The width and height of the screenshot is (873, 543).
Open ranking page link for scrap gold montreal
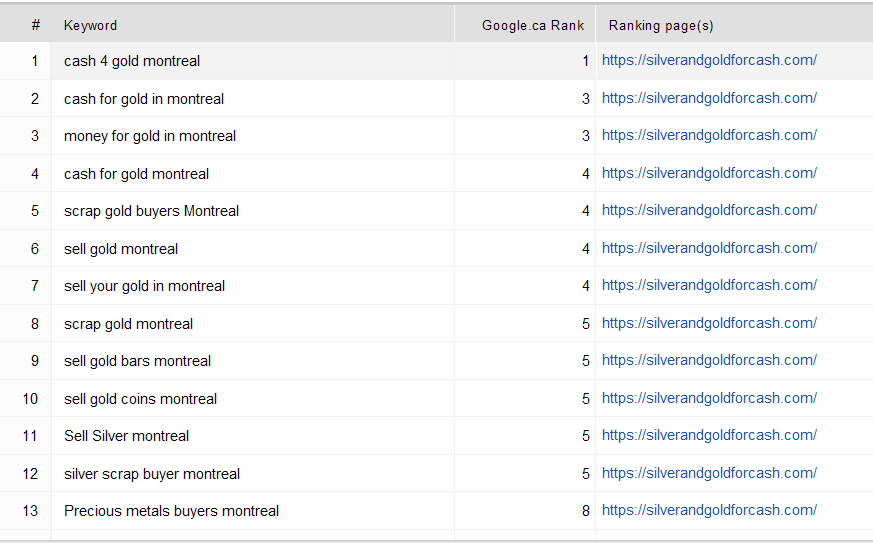[x=709, y=323]
